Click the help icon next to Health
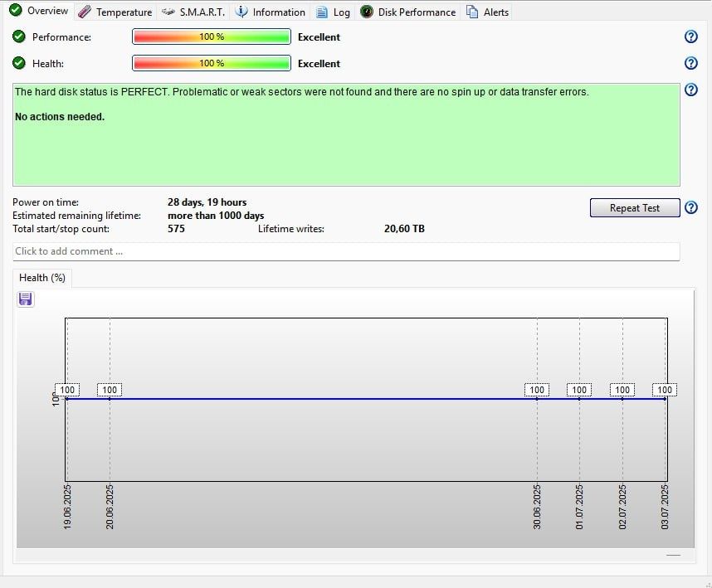Image resolution: width=712 pixels, height=588 pixels. click(690, 63)
